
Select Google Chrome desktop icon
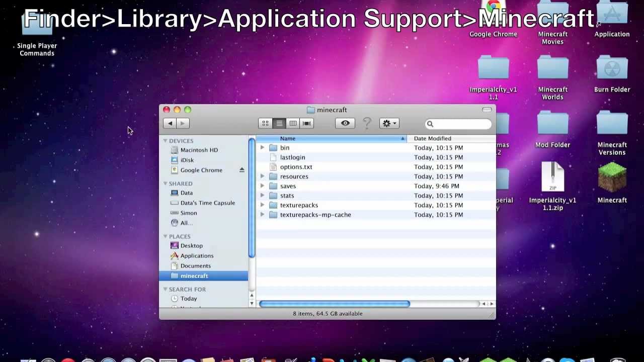[x=493, y=19]
